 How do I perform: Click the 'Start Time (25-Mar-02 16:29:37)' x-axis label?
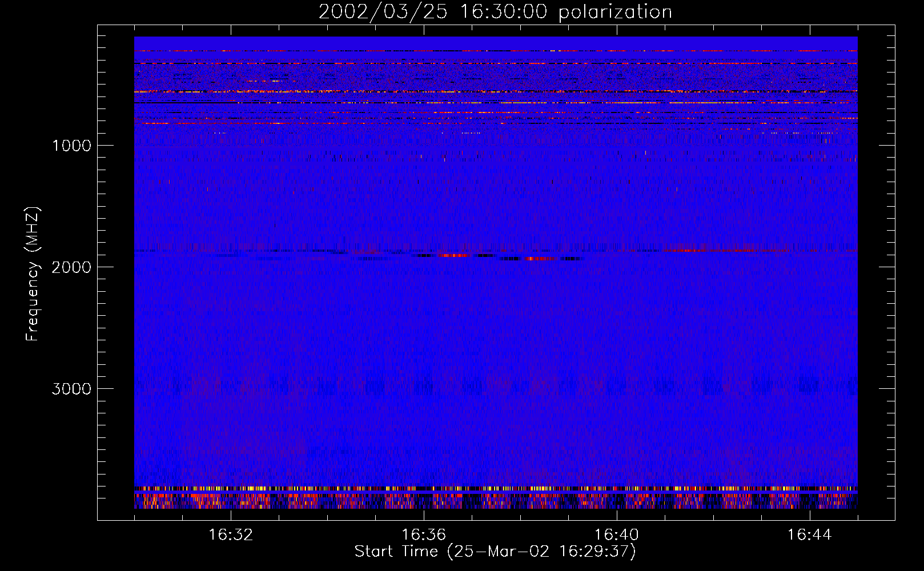point(495,551)
